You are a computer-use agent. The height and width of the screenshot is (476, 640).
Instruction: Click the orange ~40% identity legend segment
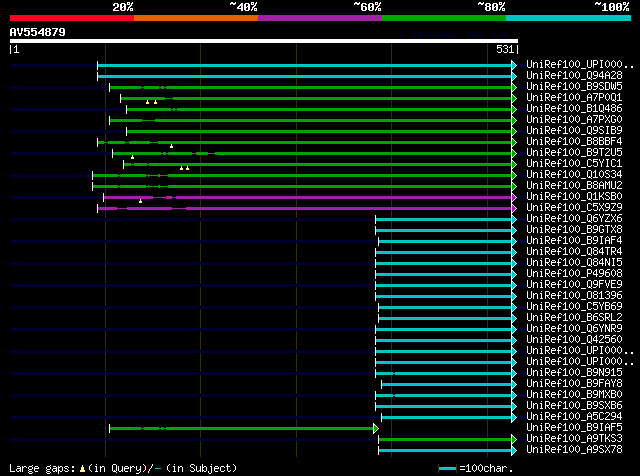click(195, 18)
